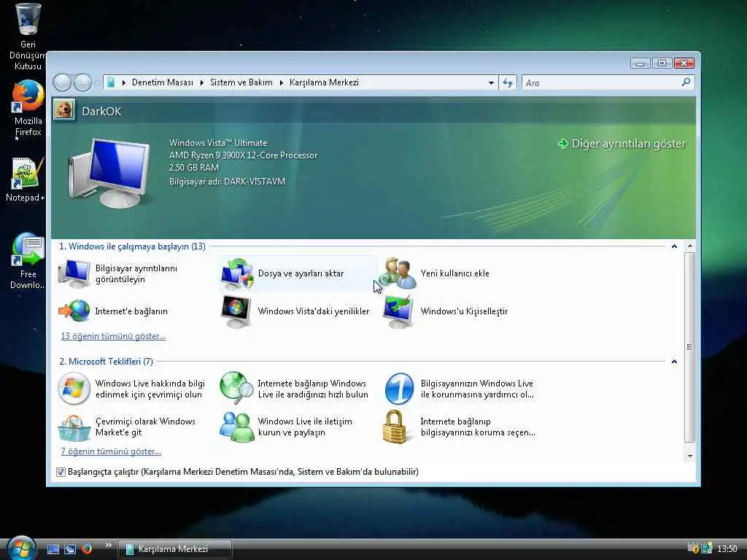This screenshot has height=560, width=747.
Task: Collapse the Microsoft Teklifleri section
Action: pyautogui.click(x=674, y=362)
